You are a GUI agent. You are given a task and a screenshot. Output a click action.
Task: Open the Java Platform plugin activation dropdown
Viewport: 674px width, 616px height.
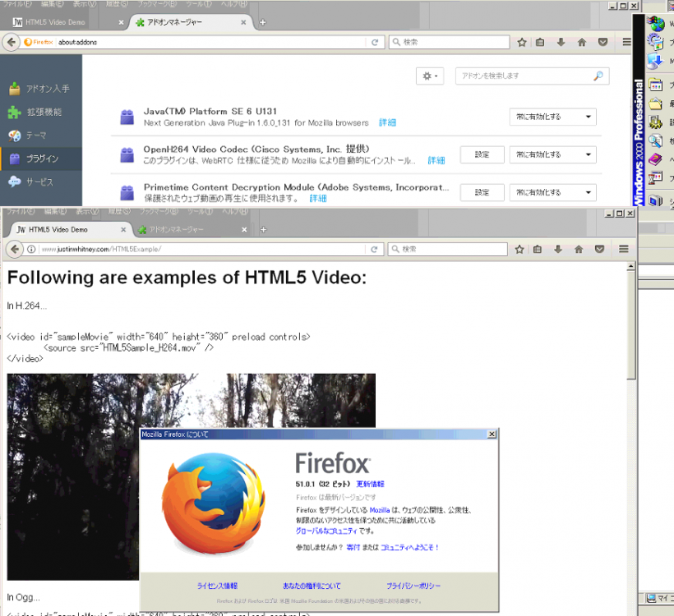tap(552, 117)
